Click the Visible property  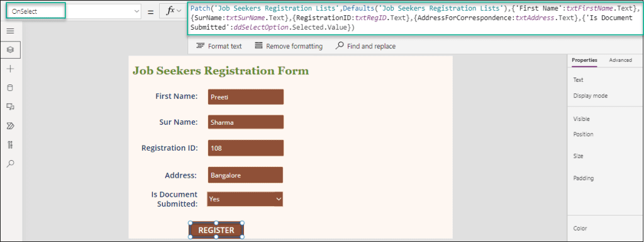coord(582,119)
